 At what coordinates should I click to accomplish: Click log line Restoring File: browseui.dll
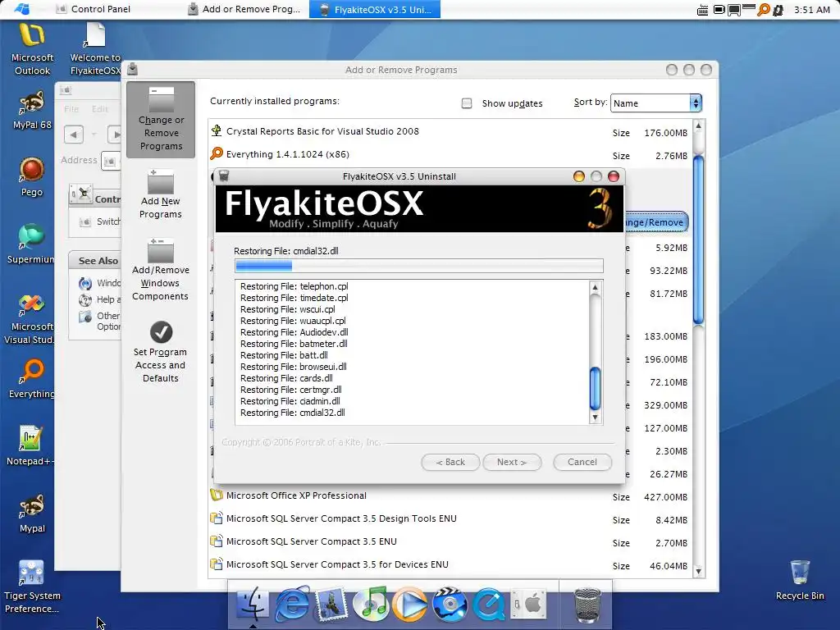(x=293, y=367)
